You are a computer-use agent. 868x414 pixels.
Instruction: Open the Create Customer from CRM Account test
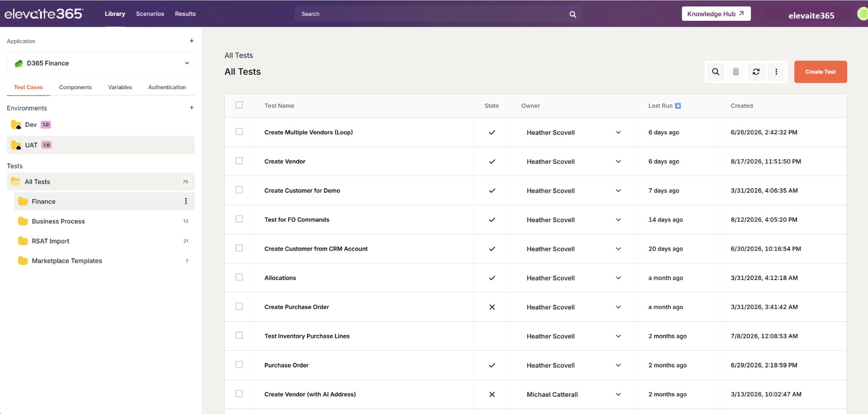click(x=316, y=249)
